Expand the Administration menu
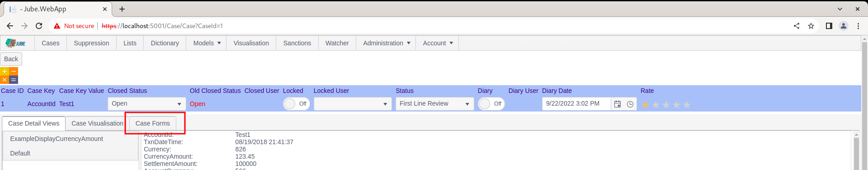 point(387,43)
